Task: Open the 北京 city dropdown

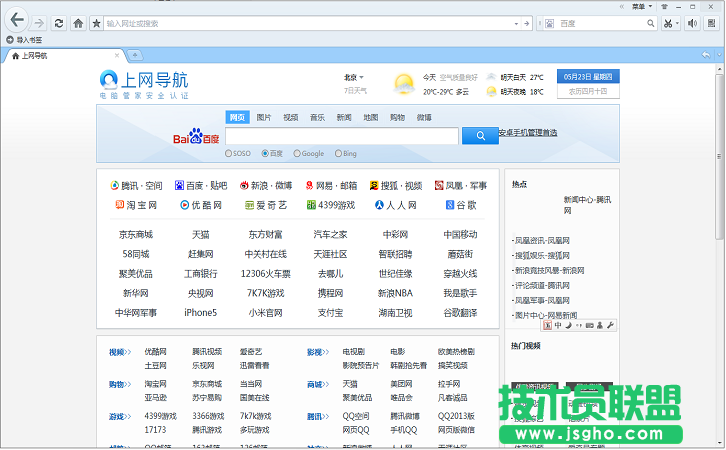Action: tap(354, 77)
